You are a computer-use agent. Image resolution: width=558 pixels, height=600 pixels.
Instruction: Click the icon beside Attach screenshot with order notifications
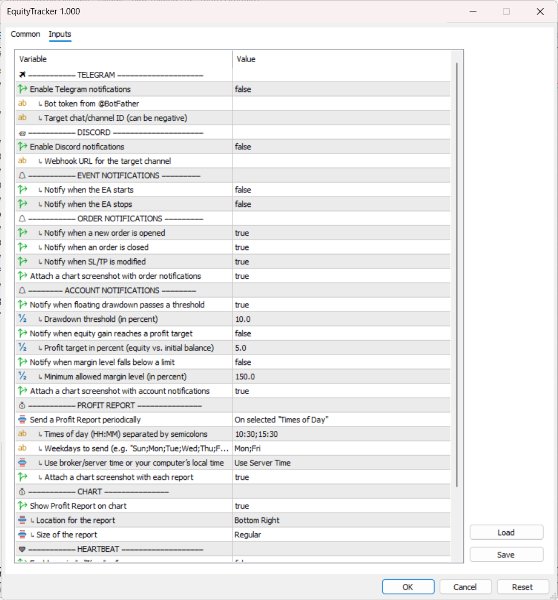(23, 276)
